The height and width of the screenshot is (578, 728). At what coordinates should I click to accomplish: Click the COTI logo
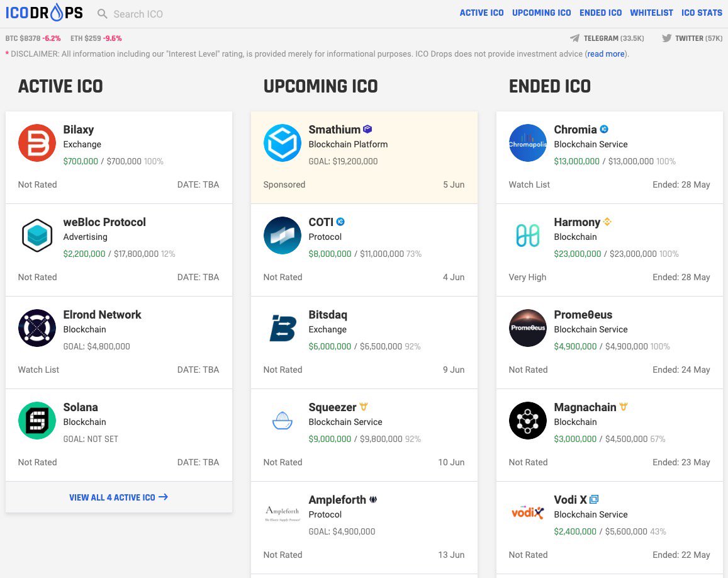[283, 235]
